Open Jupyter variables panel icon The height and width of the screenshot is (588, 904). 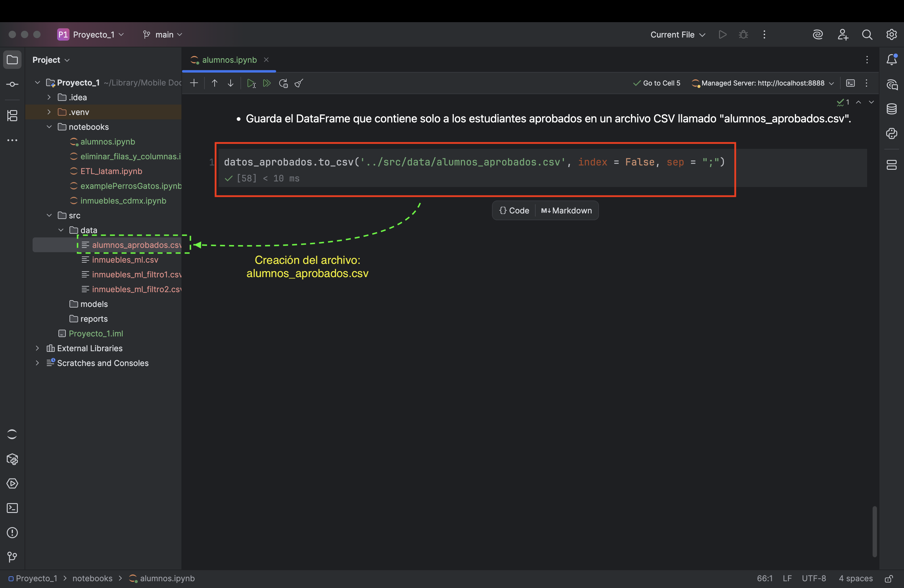pos(891,165)
